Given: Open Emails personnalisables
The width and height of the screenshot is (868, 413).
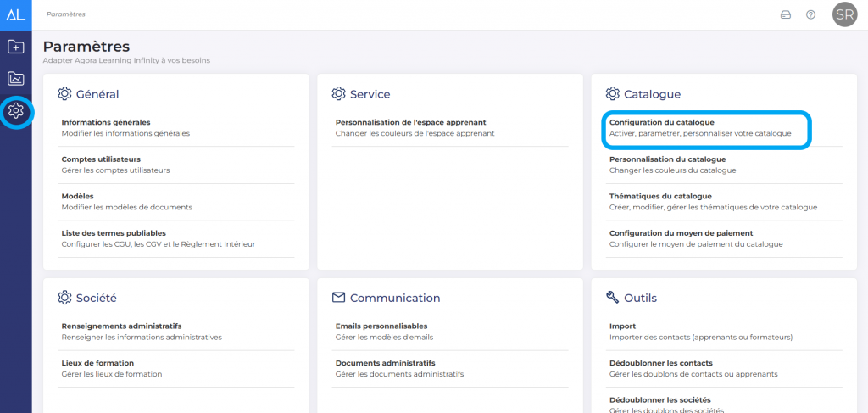Looking at the screenshot, I should click(381, 326).
